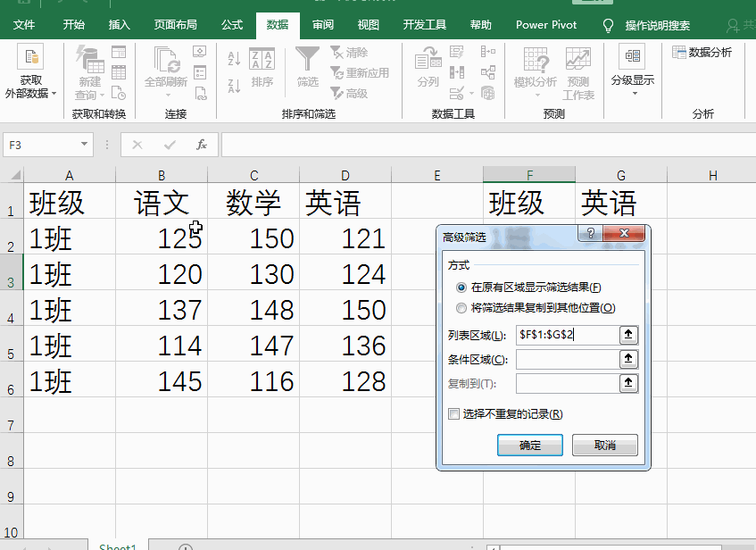The height and width of the screenshot is (550, 756).
Task: Click the 列表区域 input field
Action: click(x=568, y=335)
